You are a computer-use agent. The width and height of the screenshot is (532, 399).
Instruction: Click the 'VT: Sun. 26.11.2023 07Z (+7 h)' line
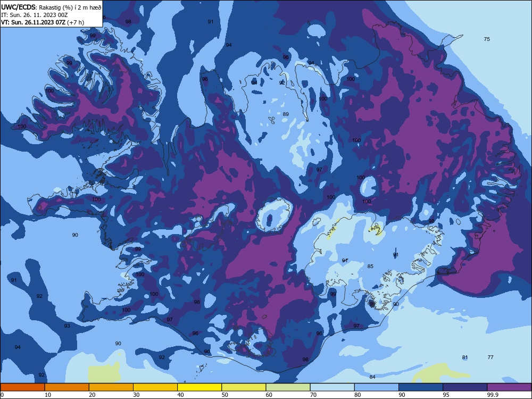click(x=43, y=22)
